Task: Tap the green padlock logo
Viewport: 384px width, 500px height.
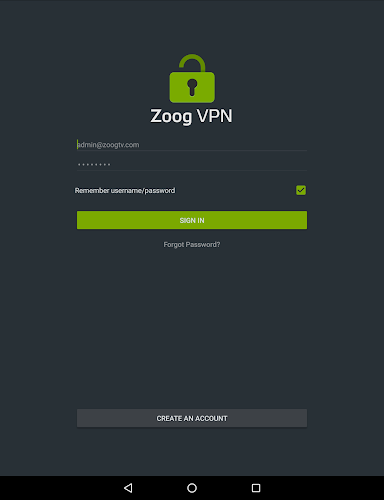Action: click(x=192, y=78)
